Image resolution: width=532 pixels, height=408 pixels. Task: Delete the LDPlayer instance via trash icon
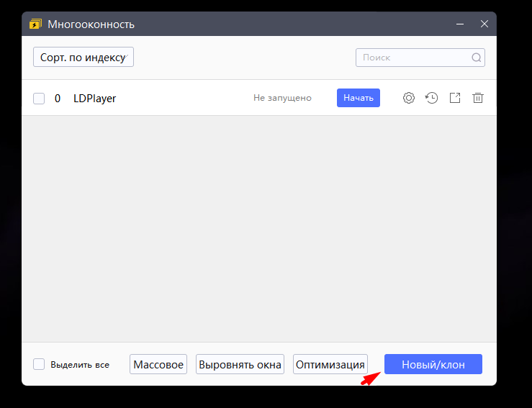(478, 98)
